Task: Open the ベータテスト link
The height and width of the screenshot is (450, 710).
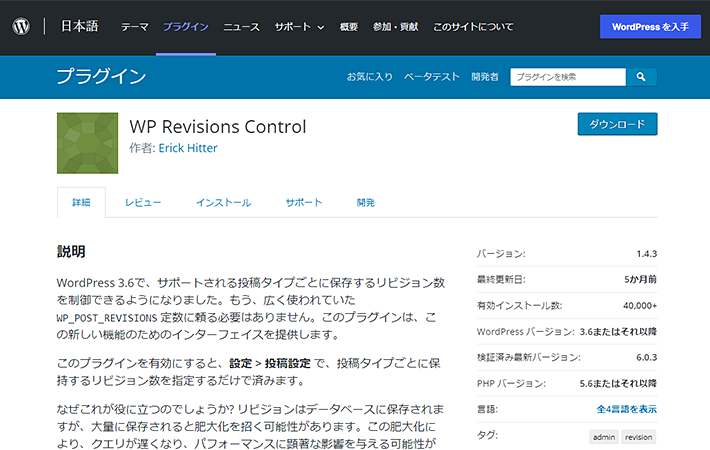Action: (x=432, y=77)
